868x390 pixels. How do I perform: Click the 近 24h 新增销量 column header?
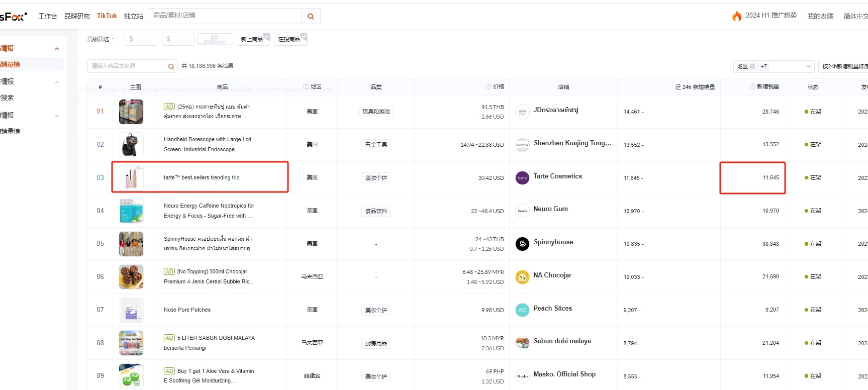pos(695,87)
